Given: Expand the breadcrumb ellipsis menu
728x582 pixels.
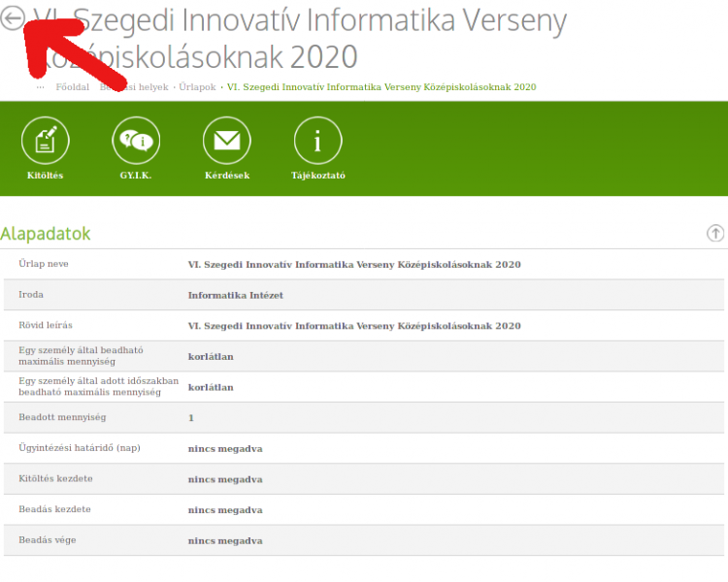Looking at the screenshot, I should (x=40, y=87).
